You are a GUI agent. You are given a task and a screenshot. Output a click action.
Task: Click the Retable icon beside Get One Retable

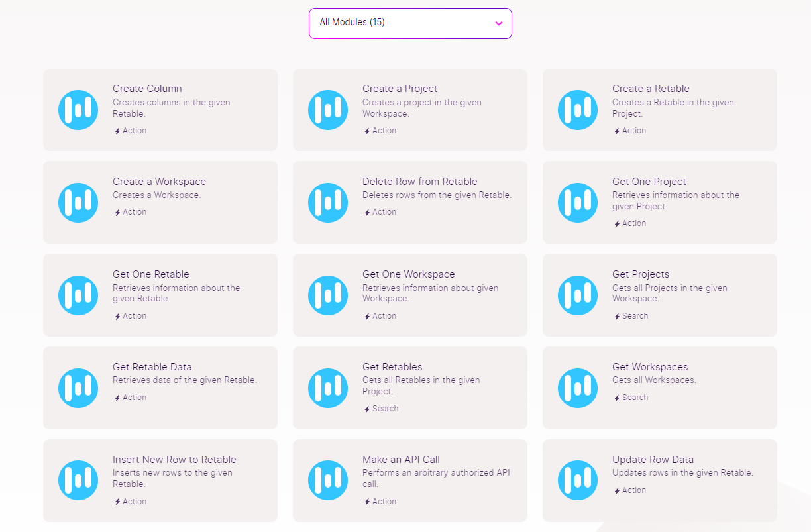(78, 295)
